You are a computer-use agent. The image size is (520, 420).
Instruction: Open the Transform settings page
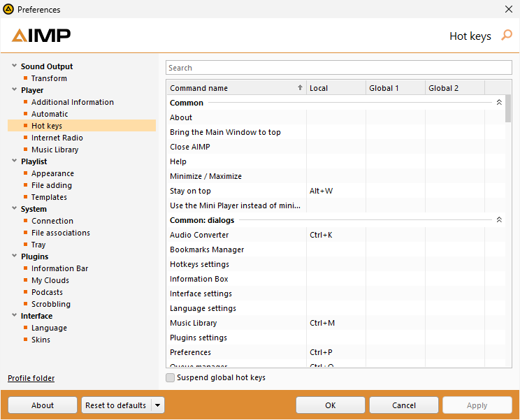tap(49, 78)
